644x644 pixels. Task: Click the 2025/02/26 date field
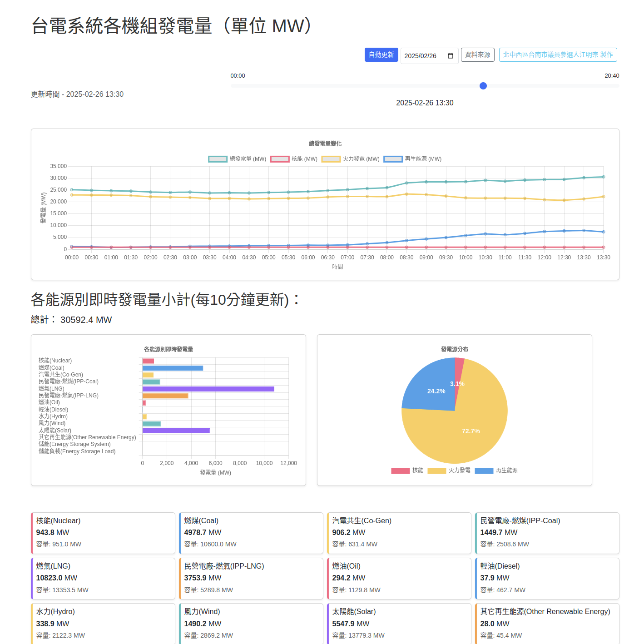coord(422,56)
